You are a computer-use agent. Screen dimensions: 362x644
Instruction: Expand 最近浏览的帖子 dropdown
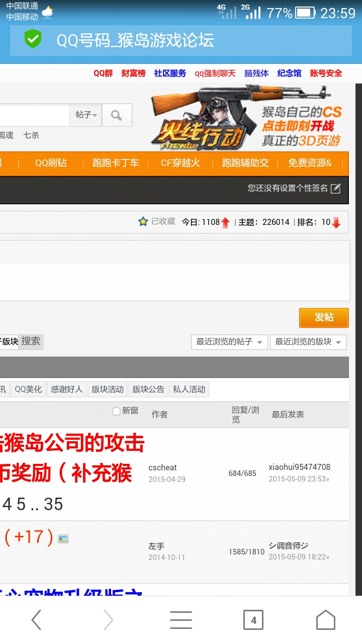[229, 342]
